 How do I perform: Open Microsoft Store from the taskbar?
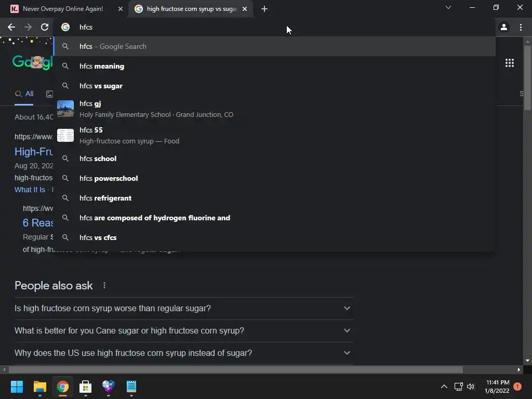click(x=86, y=387)
